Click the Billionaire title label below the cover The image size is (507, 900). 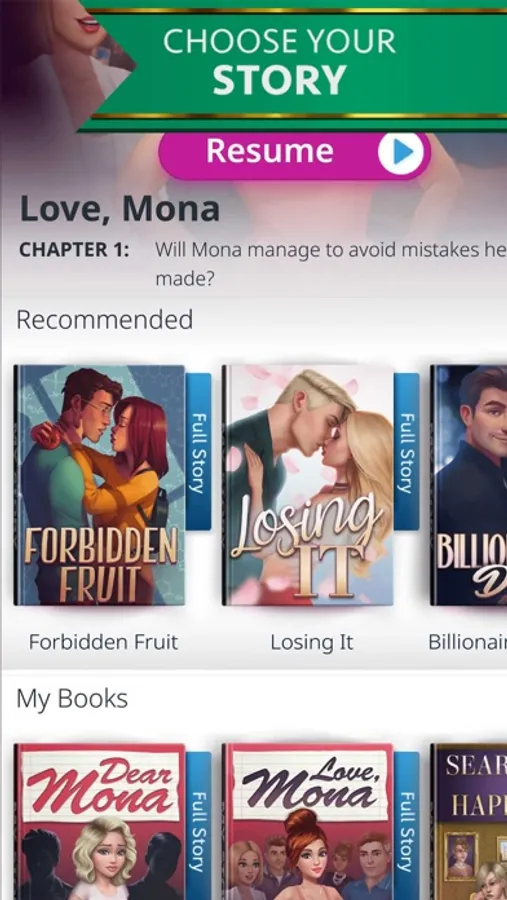click(x=467, y=642)
